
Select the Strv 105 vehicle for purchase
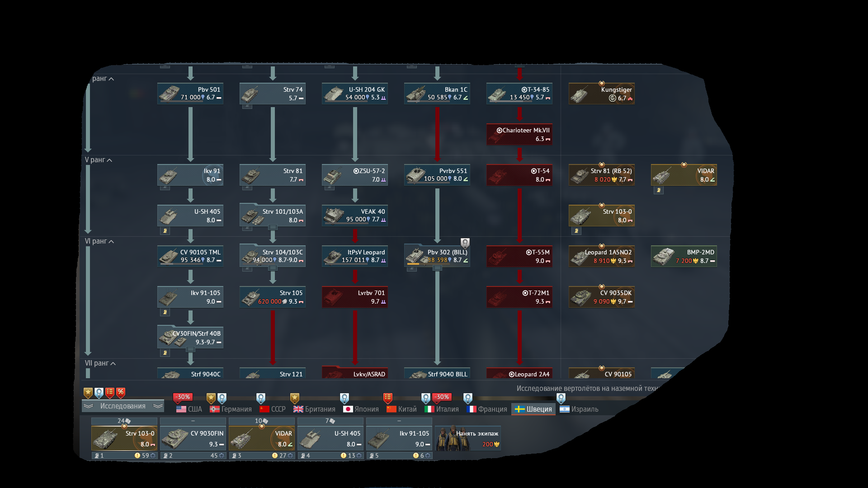click(x=273, y=297)
